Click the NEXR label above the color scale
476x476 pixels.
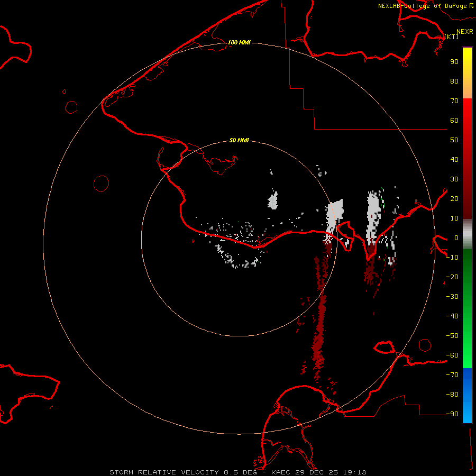click(x=465, y=32)
